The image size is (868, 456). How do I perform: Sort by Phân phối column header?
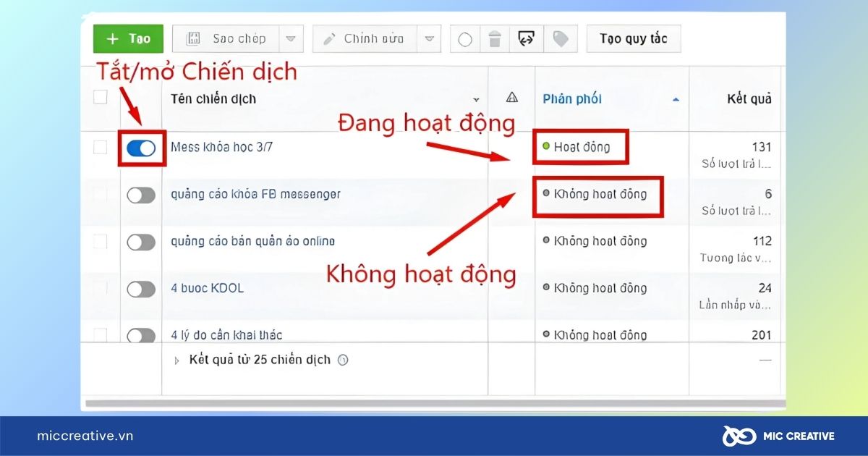tap(572, 98)
